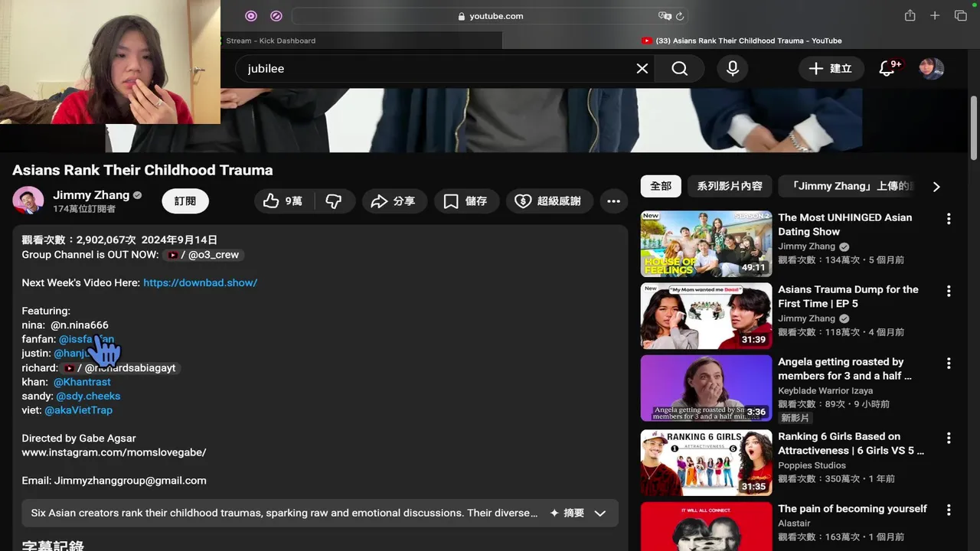Viewport: 980px width, 551px height.
Task: Clear the search box text with X
Action: [642, 69]
